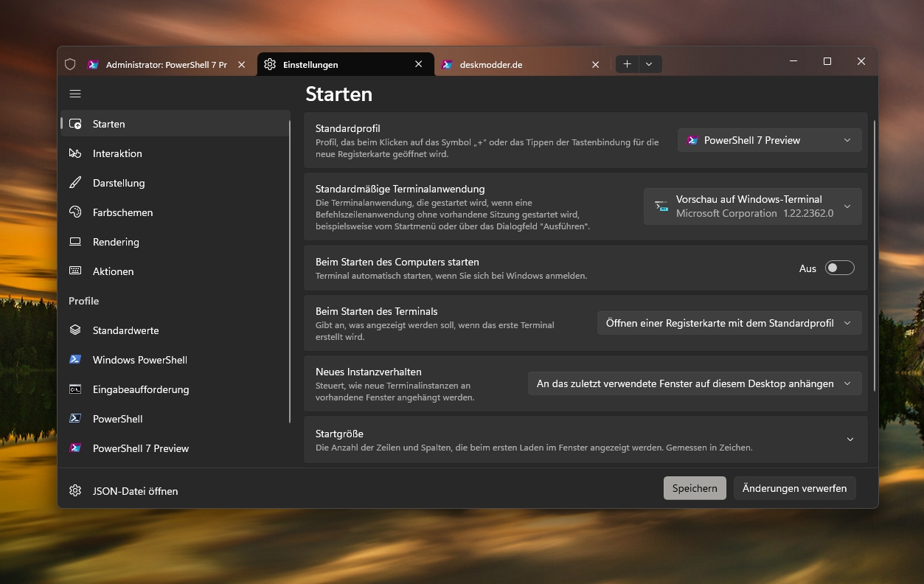Open Windows PowerShell profile settings

[176, 360]
